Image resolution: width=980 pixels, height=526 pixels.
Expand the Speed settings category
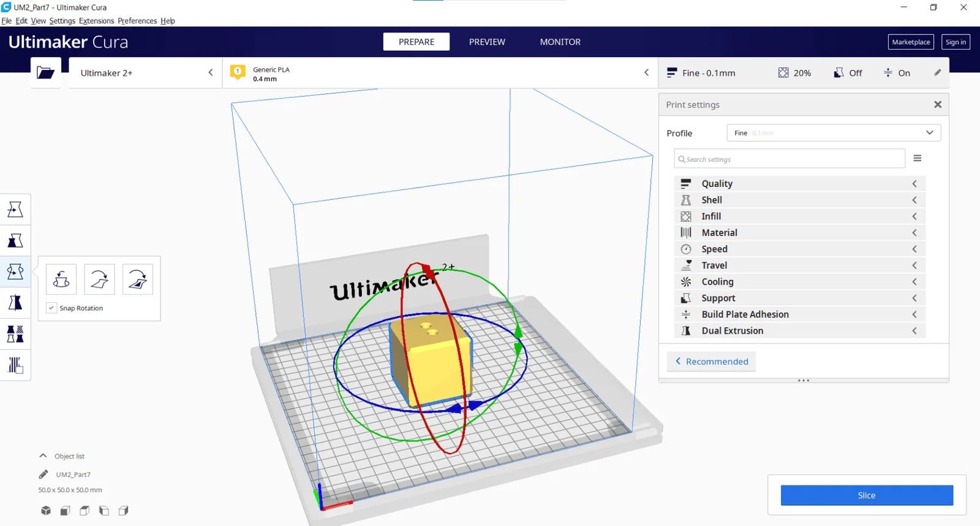click(800, 249)
